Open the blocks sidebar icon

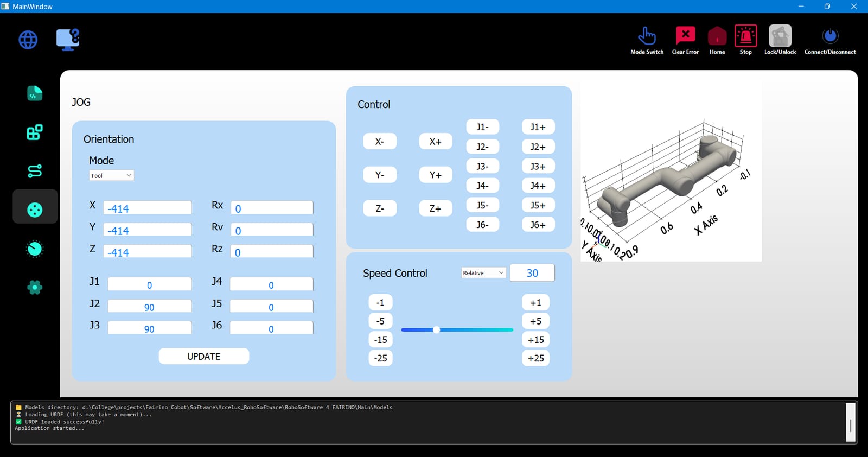point(35,132)
